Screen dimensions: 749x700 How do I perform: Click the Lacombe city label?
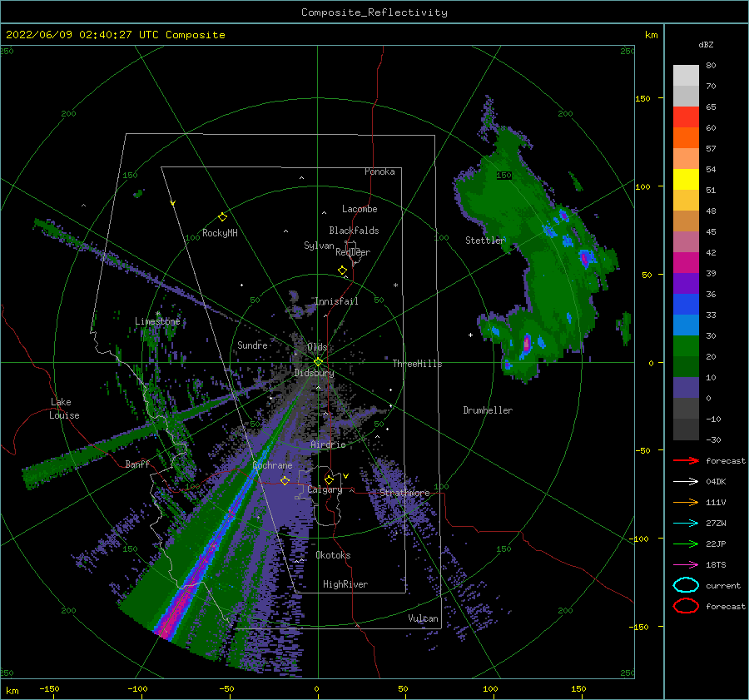[x=360, y=209]
